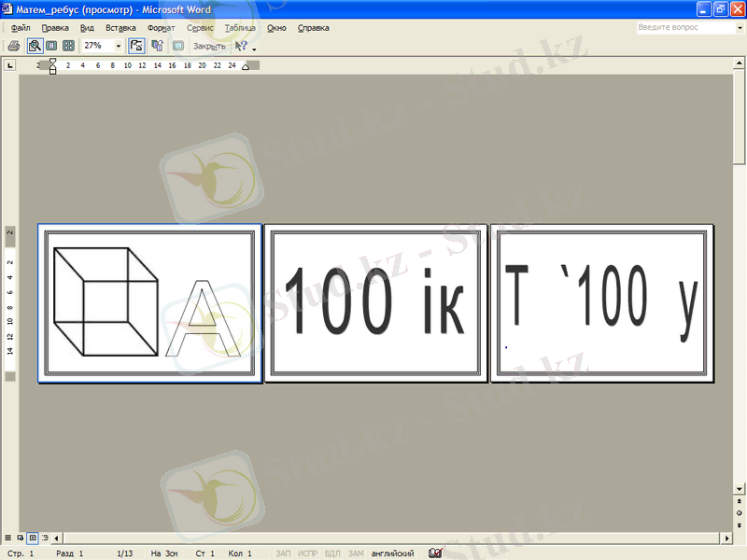Click the Shrink to Fit icon

click(x=157, y=45)
